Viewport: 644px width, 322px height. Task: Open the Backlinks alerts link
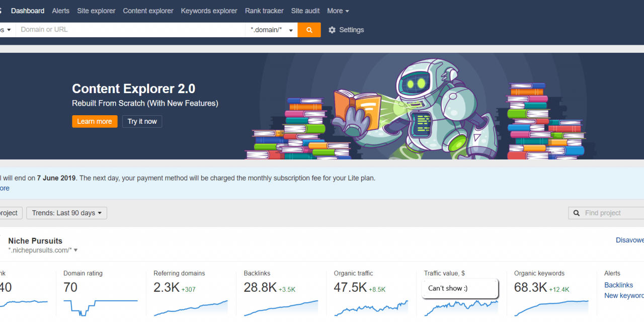click(619, 285)
